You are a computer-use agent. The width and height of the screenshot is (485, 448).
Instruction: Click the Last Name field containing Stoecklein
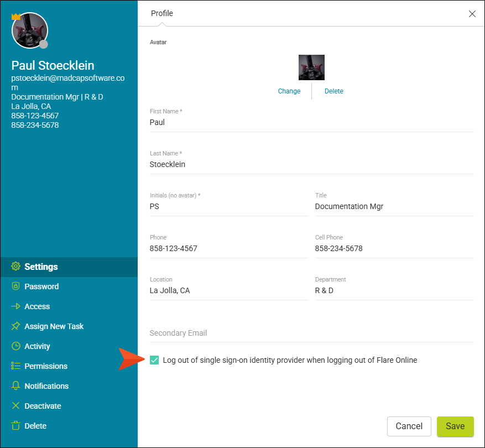point(311,164)
